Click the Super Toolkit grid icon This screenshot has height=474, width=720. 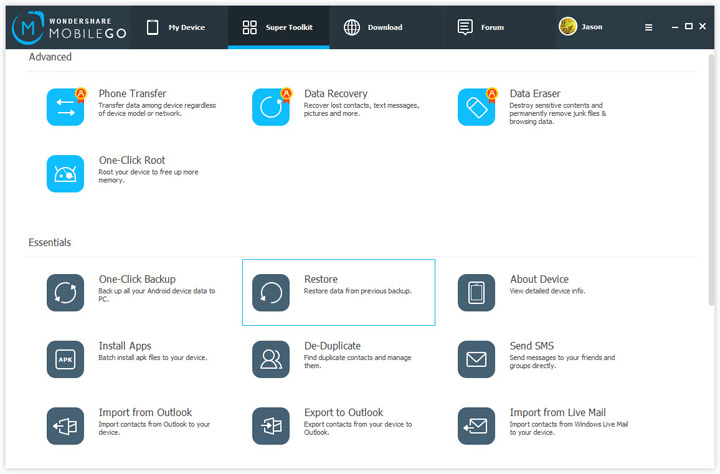click(250, 27)
